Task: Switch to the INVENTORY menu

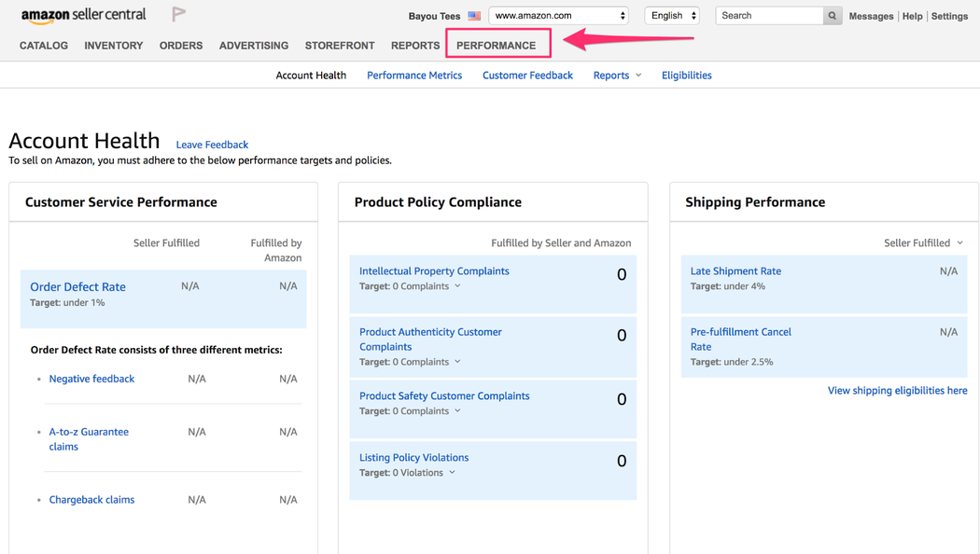Action: tap(113, 44)
